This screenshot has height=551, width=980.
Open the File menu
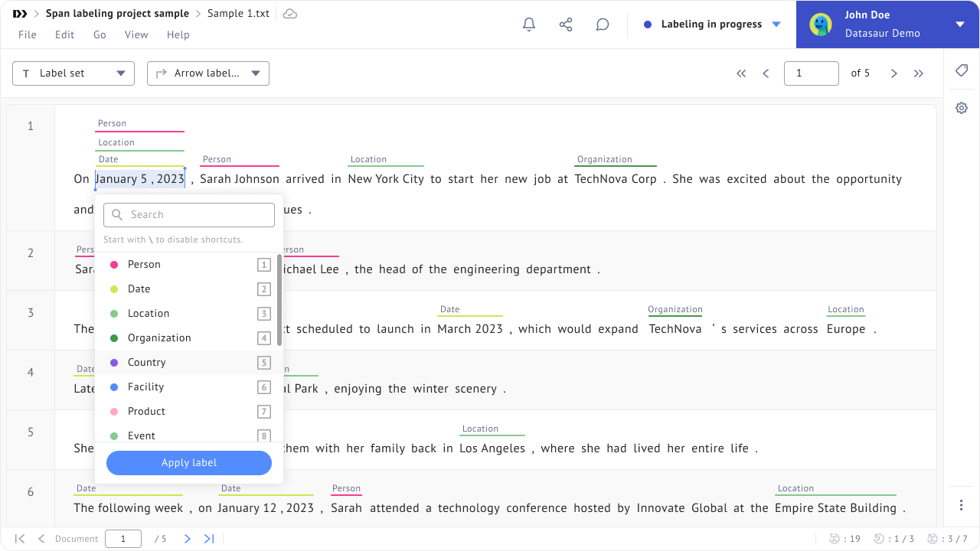click(28, 34)
